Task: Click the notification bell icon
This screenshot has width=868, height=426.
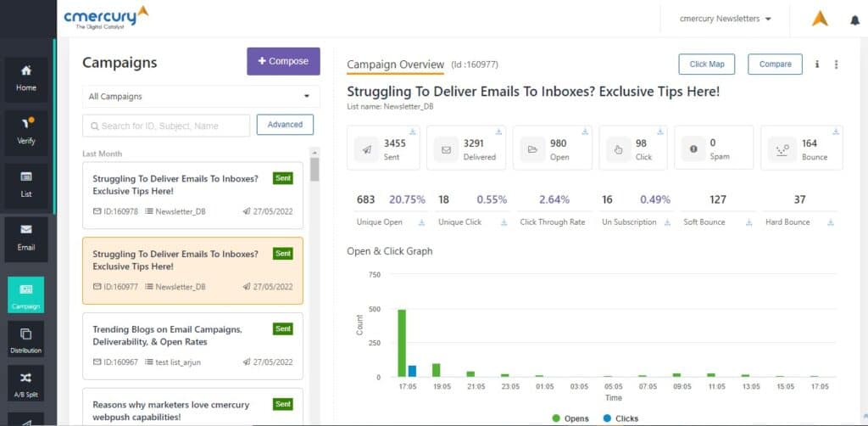Action: [x=854, y=20]
